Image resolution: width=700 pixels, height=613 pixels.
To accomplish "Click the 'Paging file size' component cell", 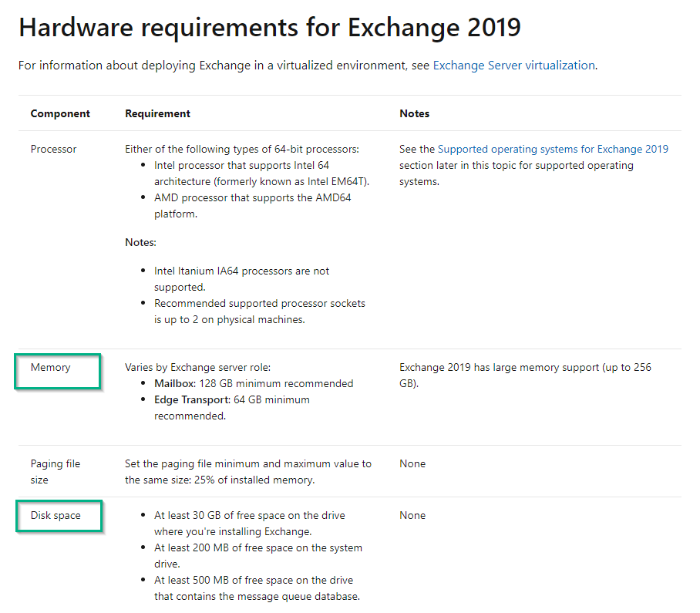I will coord(56,471).
